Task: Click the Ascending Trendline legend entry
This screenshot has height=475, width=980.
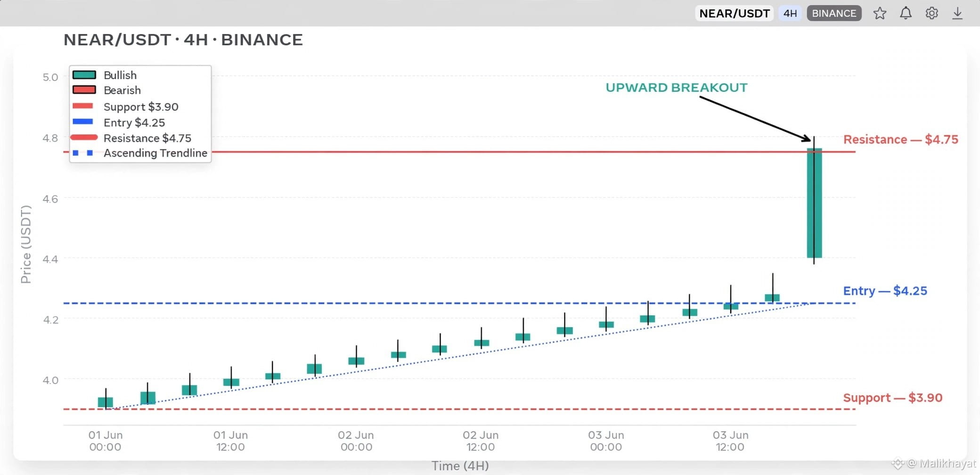Action: coord(140,153)
